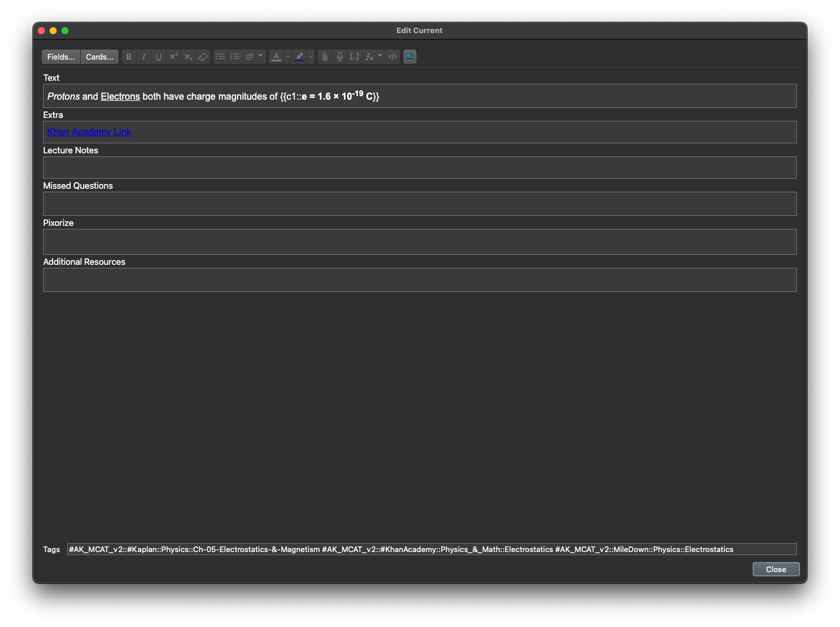Open the Cards... template editor

99,57
